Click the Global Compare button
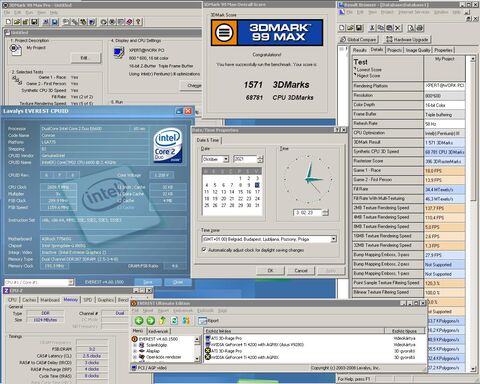This screenshot has width=480, height=384. coord(358,39)
